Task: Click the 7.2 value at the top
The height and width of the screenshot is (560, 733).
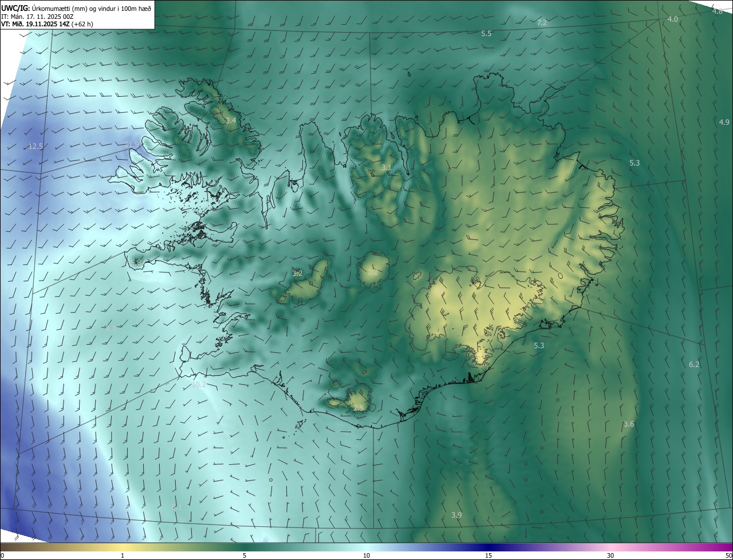Action: pyautogui.click(x=542, y=23)
